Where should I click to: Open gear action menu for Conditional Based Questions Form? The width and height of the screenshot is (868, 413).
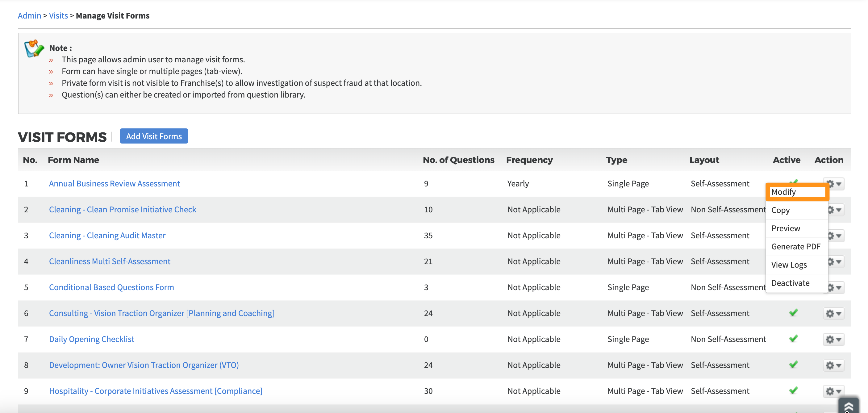coord(836,287)
